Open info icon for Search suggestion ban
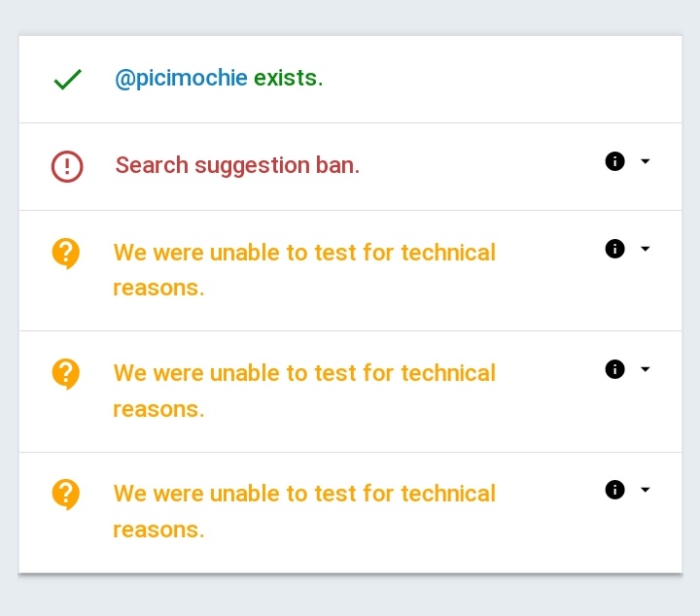The height and width of the screenshot is (616, 700). 614,161
